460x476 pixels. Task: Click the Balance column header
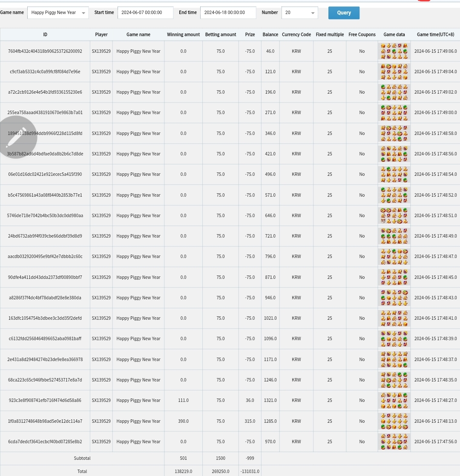270,34
